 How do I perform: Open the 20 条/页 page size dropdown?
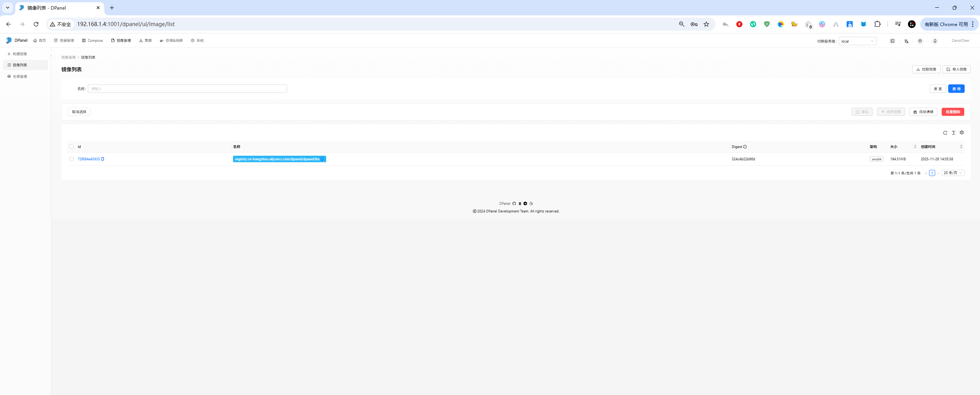[953, 173]
